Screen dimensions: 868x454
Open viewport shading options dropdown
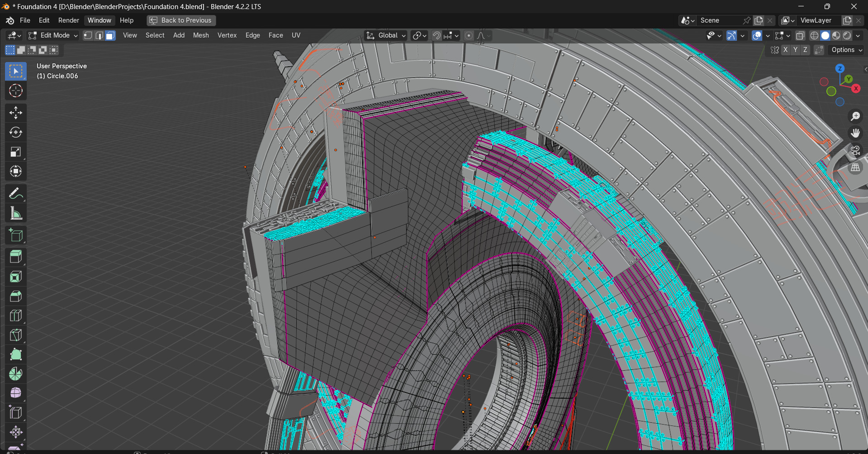(x=858, y=35)
